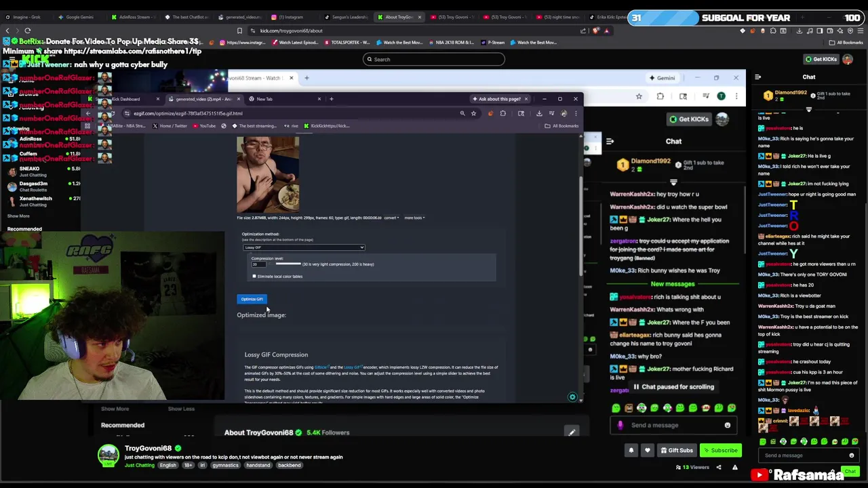Expand the chevron under Diamond1992 in right chat
Image resolution: width=868 pixels, height=488 pixels.
click(809, 109)
